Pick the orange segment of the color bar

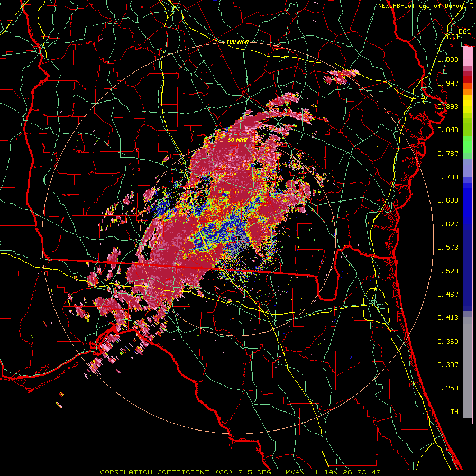click(x=467, y=91)
